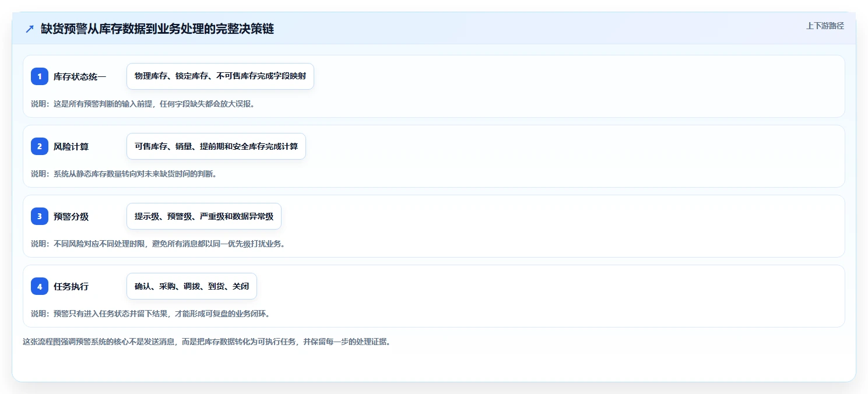Image resolution: width=868 pixels, height=394 pixels.
Task: Click the 确认、采购、调拨、到货、关闭 box
Action: 192,286
